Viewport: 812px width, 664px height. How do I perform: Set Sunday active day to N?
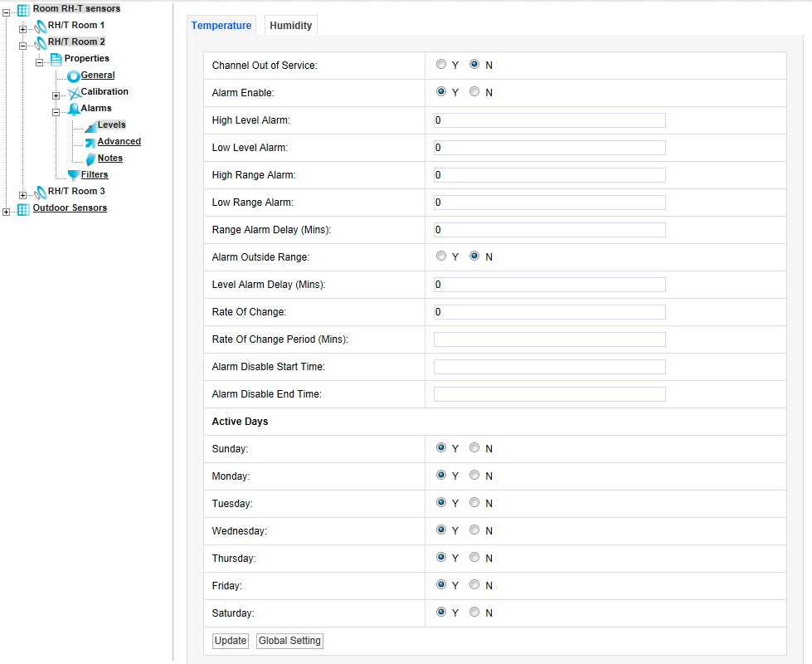[x=474, y=448]
